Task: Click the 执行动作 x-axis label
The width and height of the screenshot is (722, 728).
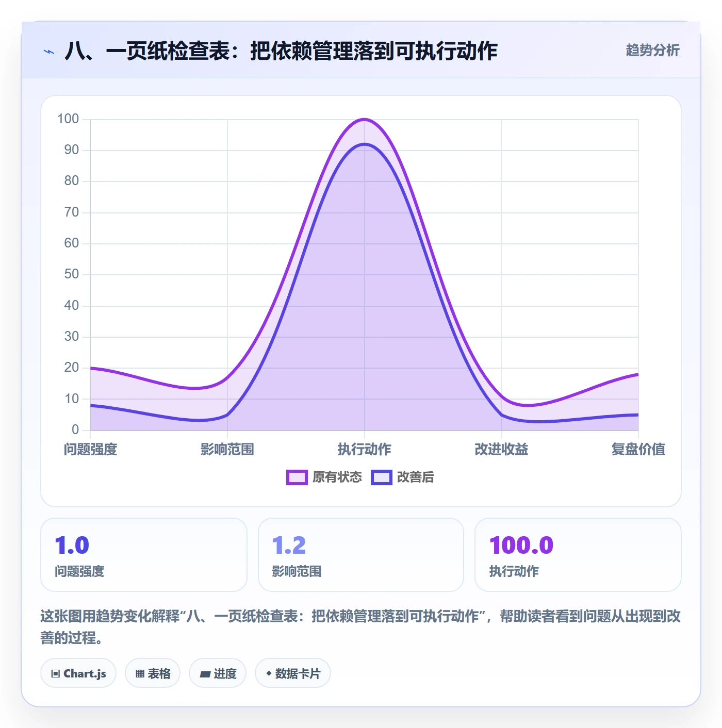Action: click(365, 449)
